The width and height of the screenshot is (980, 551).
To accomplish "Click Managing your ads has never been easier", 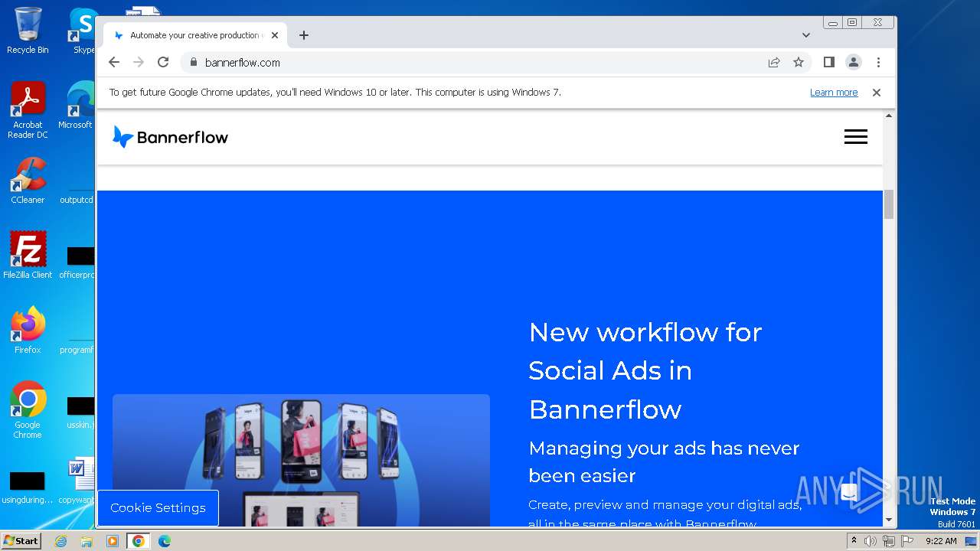I will pos(664,461).
